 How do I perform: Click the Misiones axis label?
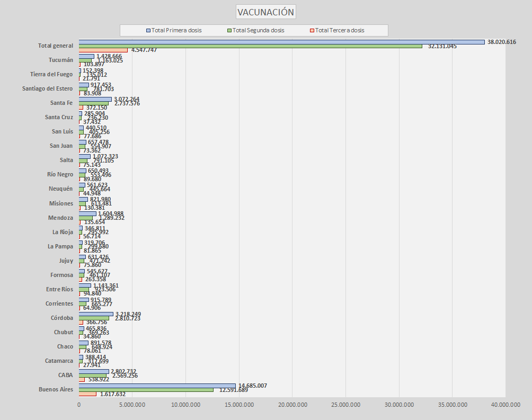(61, 203)
